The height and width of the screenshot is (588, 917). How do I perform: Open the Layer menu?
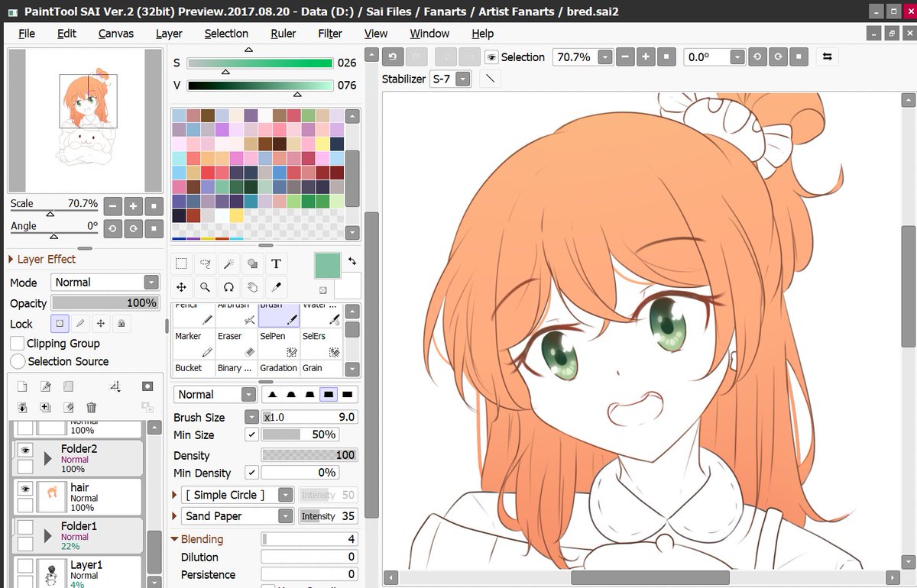pyautogui.click(x=169, y=34)
